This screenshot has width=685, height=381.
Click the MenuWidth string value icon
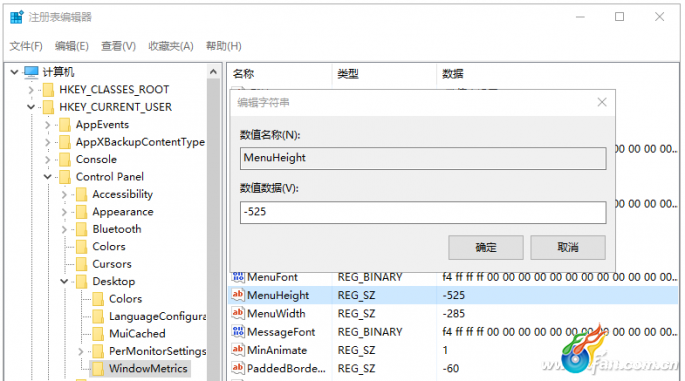coord(238,313)
